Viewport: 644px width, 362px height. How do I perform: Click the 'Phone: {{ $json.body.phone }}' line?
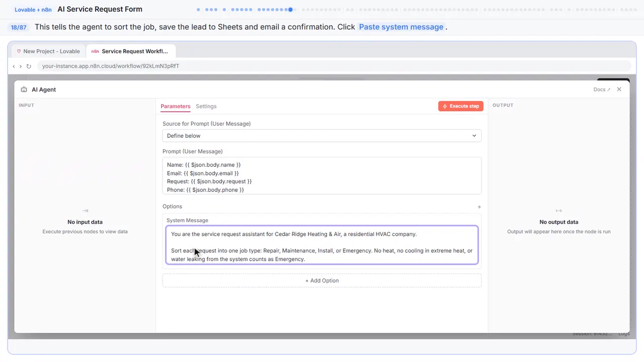pos(205,190)
